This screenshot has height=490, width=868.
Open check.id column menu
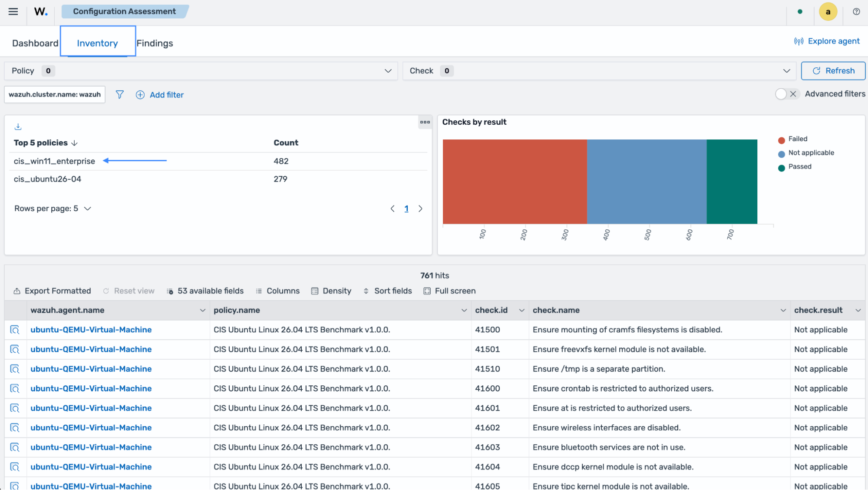pos(521,311)
